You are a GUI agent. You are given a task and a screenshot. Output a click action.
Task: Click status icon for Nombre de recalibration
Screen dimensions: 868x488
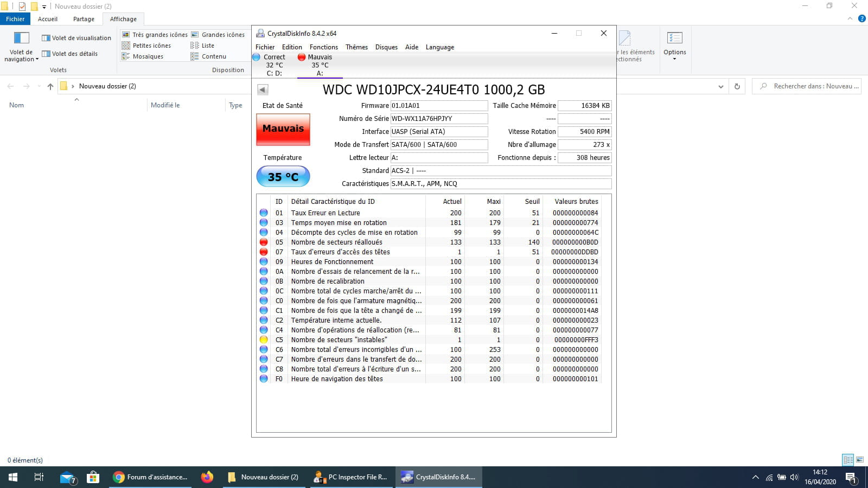tap(264, 281)
